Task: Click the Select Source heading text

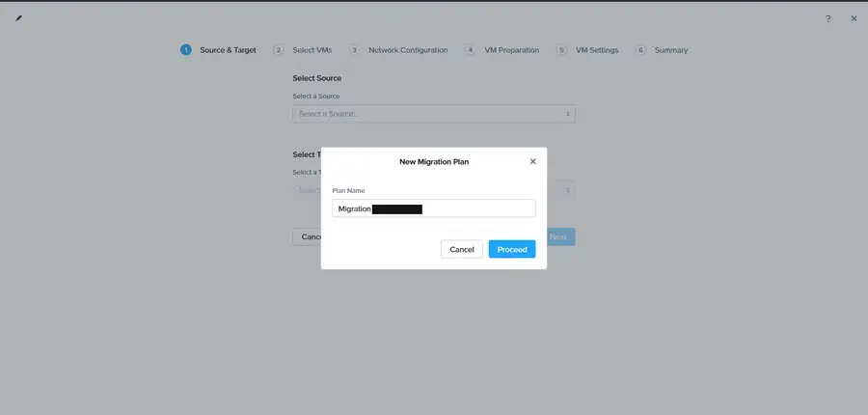Action: tap(317, 78)
